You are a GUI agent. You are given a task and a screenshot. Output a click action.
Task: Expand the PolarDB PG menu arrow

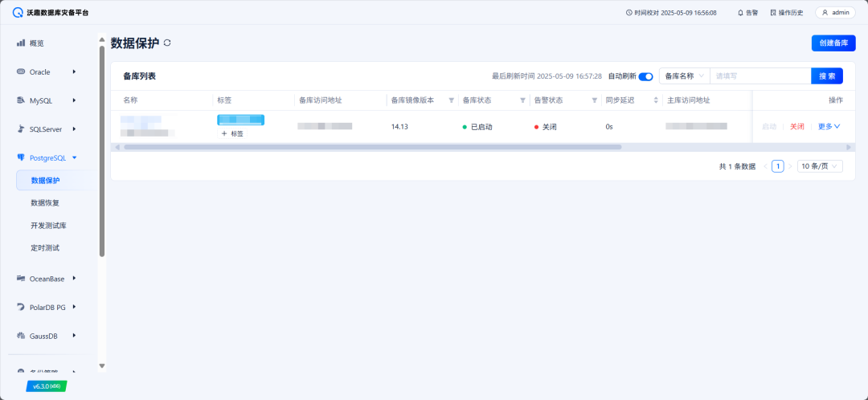pyautogui.click(x=74, y=307)
